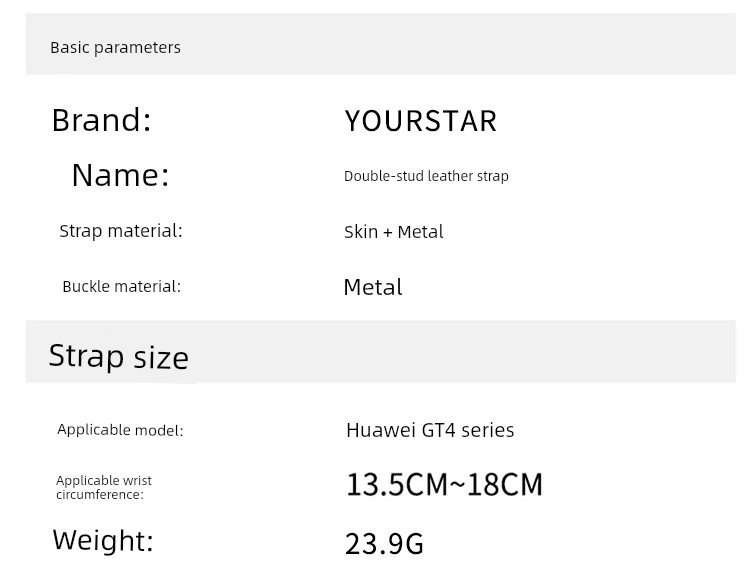Select the Weight: label

tap(103, 540)
